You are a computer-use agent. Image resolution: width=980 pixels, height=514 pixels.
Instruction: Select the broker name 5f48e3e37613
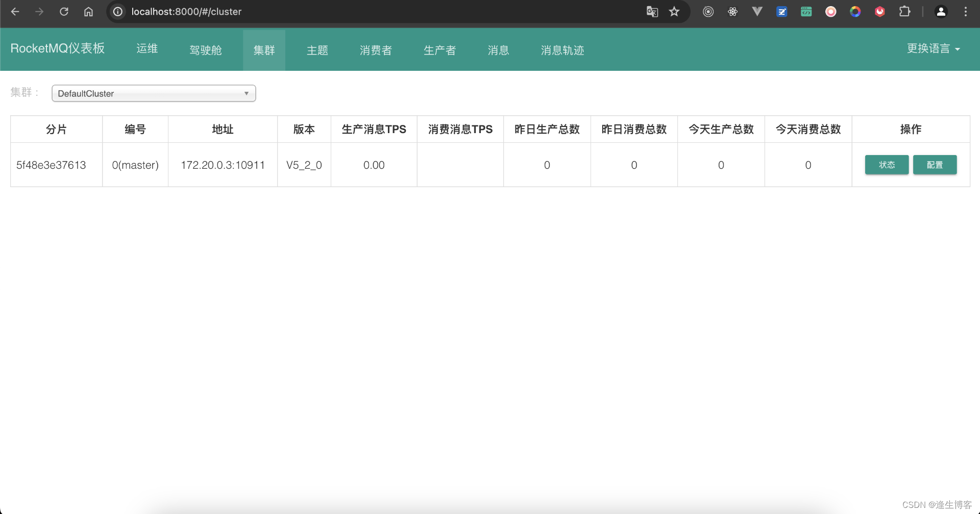[51, 165]
